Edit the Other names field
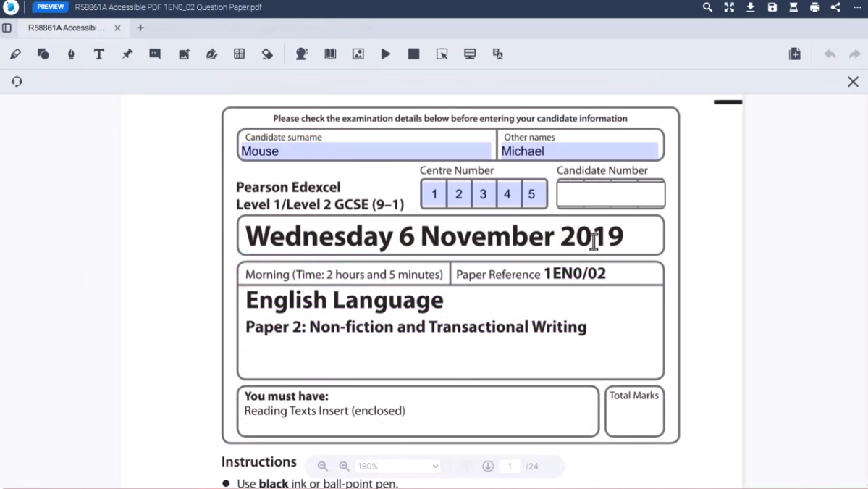 click(579, 151)
